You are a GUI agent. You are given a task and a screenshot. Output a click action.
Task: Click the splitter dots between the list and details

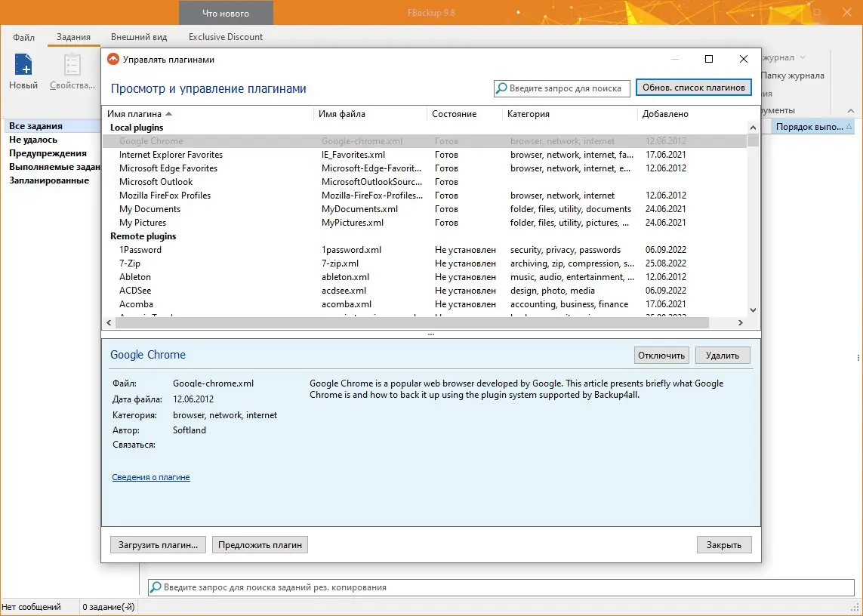pos(431,334)
